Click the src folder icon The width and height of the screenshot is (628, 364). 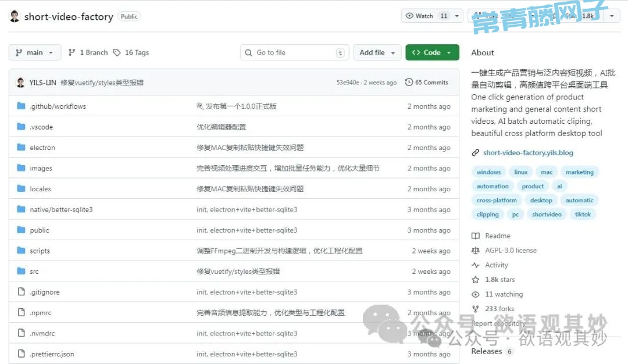point(22,272)
